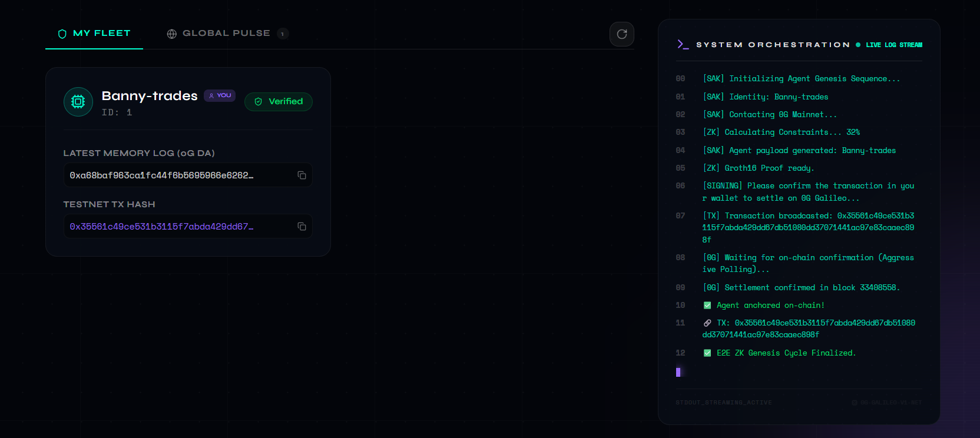Click log line 'Initializing Agent Genesis Sequence...'
The height and width of the screenshot is (438, 980).
click(801, 79)
